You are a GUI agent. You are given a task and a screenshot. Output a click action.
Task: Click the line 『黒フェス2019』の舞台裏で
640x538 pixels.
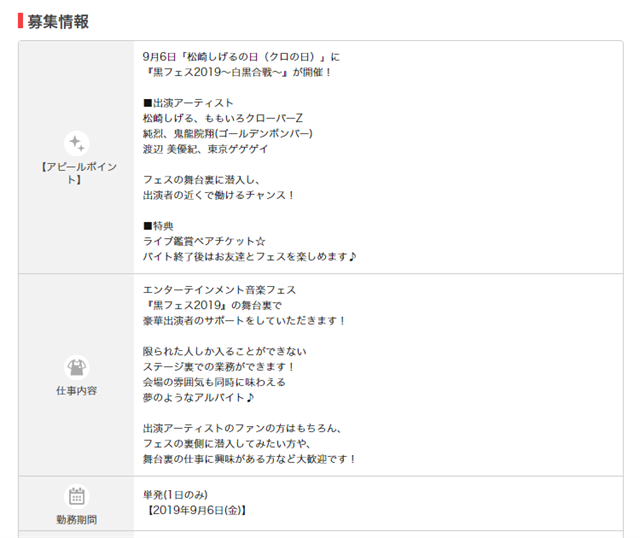[212, 305]
